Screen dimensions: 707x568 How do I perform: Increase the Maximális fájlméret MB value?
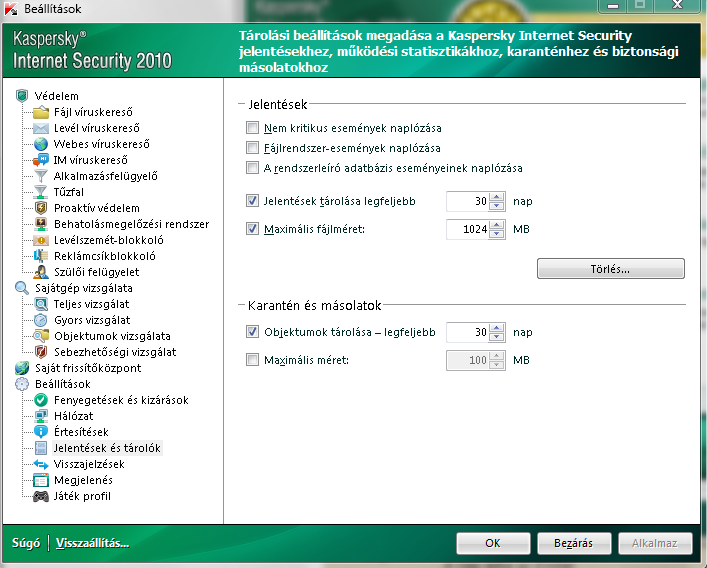pos(496,224)
